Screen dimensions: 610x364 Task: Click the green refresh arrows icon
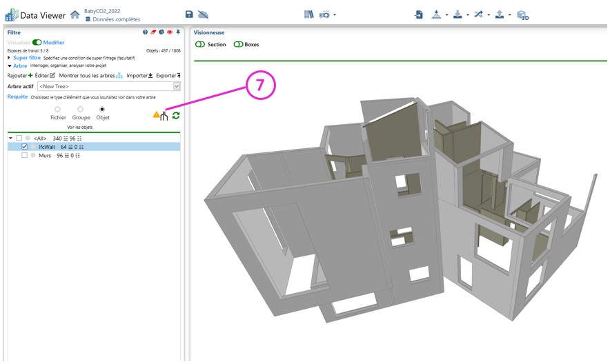(176, 116)
